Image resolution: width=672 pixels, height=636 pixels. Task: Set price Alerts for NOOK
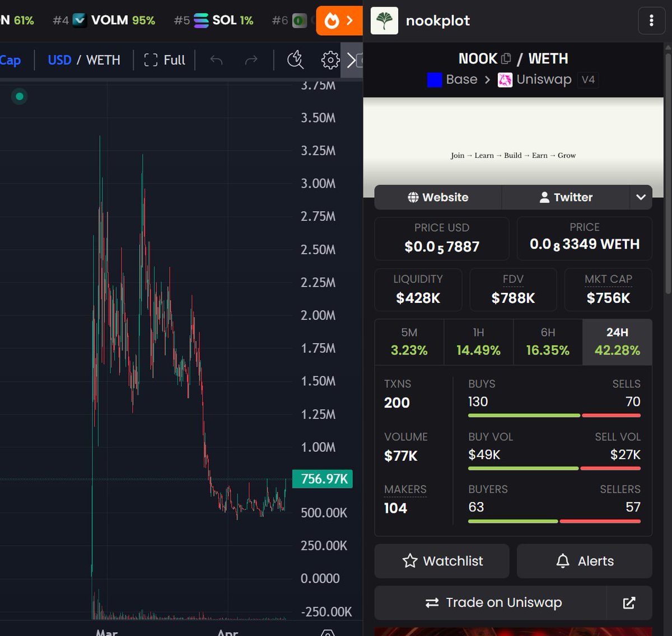[585, 561]
